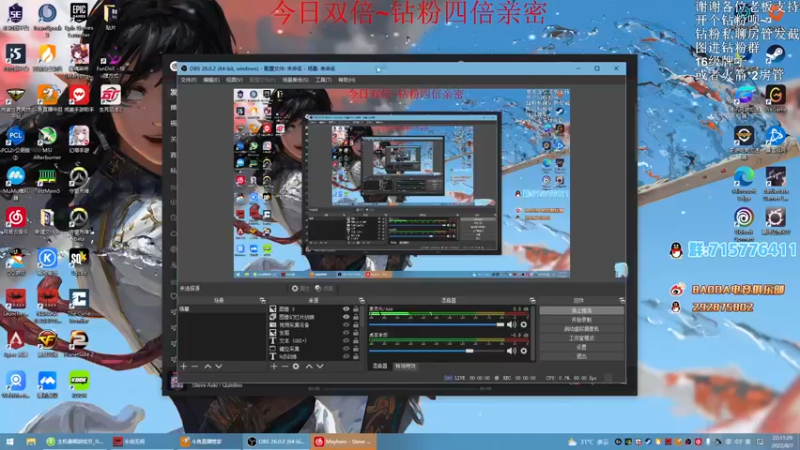Image resolution: width=800 pixels, height=450 pixels.
Task: Show the 文本 (GDI+) source with eye icon
Action: [346, 341]
